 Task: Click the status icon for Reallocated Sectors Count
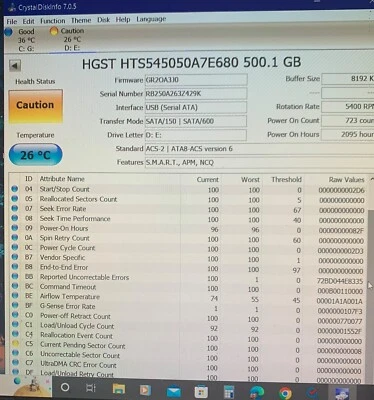(14, 199)
